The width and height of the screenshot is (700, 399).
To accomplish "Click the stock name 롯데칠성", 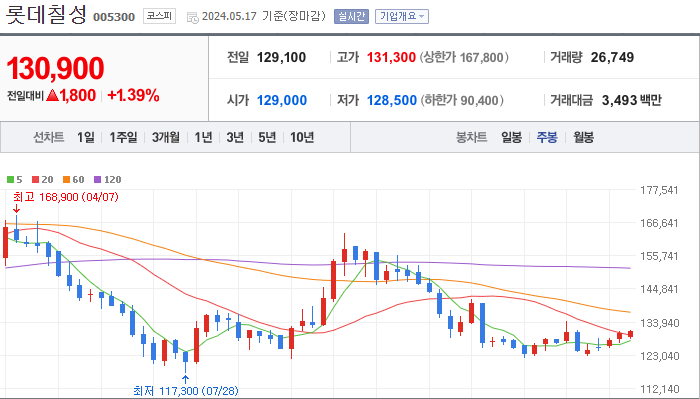I will tap(46, 15).
